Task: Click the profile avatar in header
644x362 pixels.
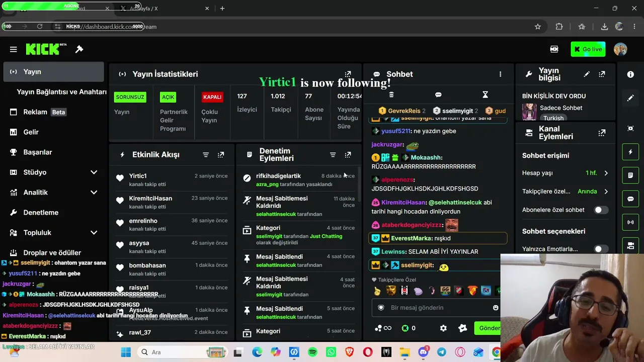Action: [620, 49]
